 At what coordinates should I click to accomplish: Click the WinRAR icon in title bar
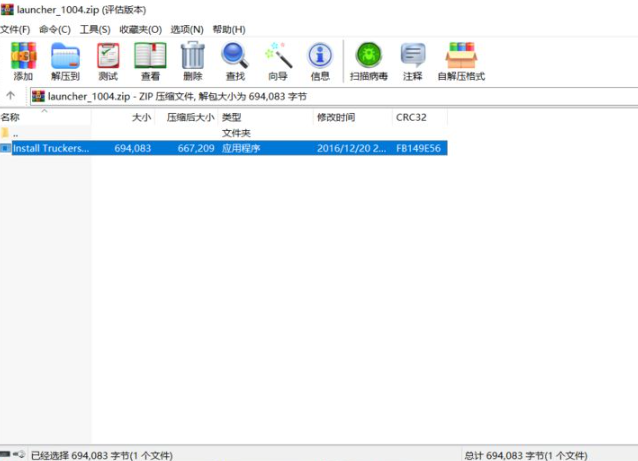[x=7, y=9]
